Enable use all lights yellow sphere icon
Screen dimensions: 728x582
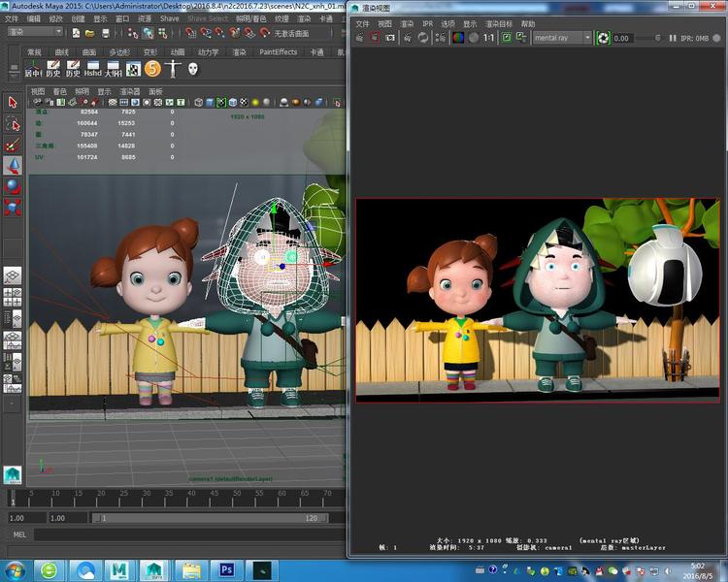pos(255,102)
